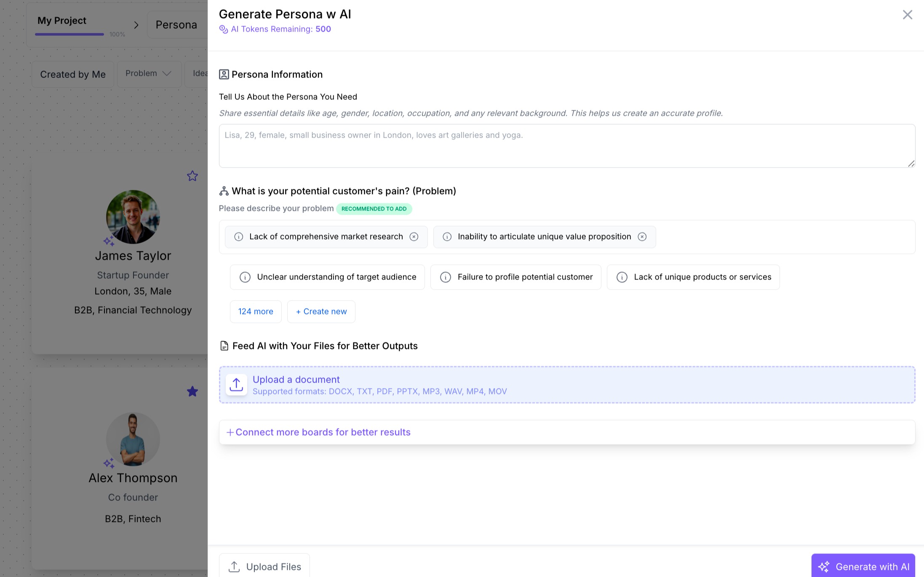Click the AI tokens coin icon
The width and height of the screenshot is (924, 577).
click(224, 29)
